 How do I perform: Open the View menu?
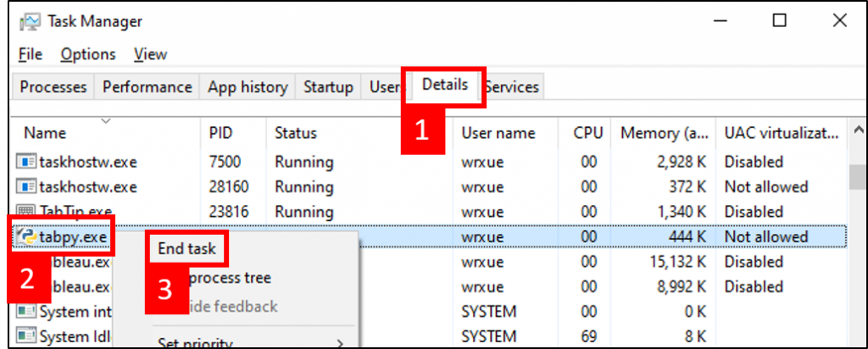(x=150, y=54)
